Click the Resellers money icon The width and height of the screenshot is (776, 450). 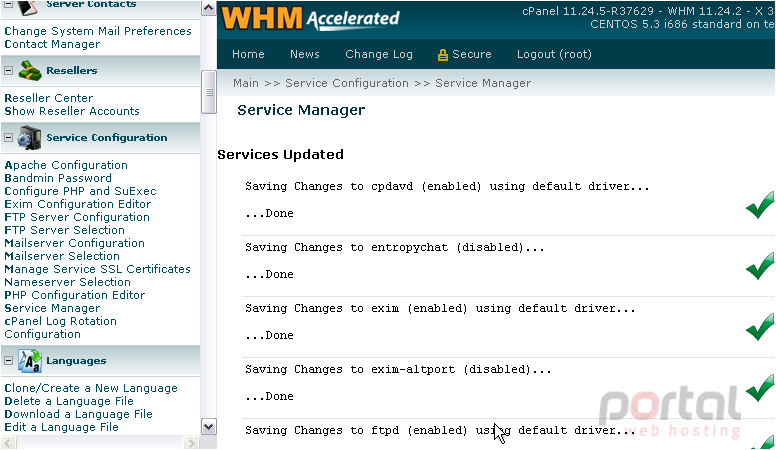pos(30,71)
